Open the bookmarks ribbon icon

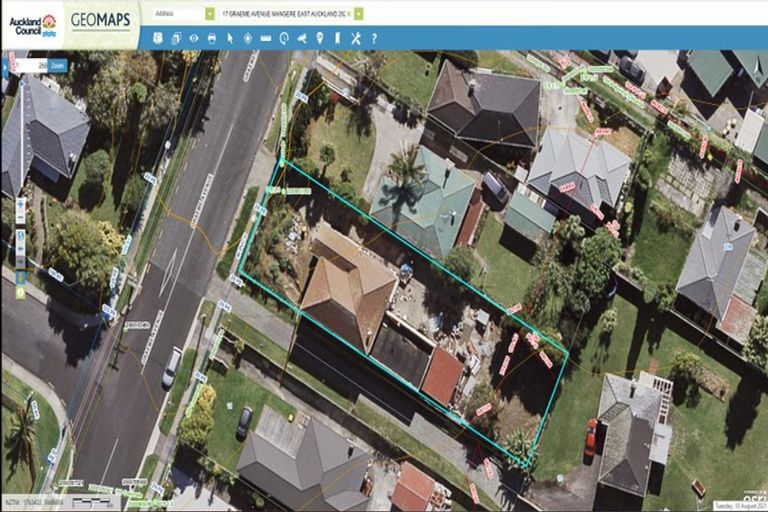[337, 38]
